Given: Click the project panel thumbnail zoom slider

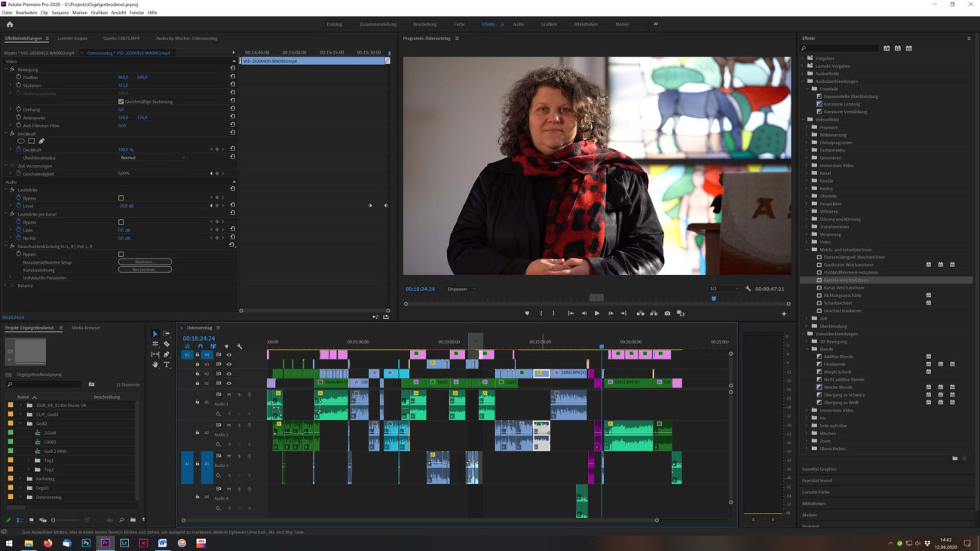Looking at the screenshot, I should coord(54,520).
